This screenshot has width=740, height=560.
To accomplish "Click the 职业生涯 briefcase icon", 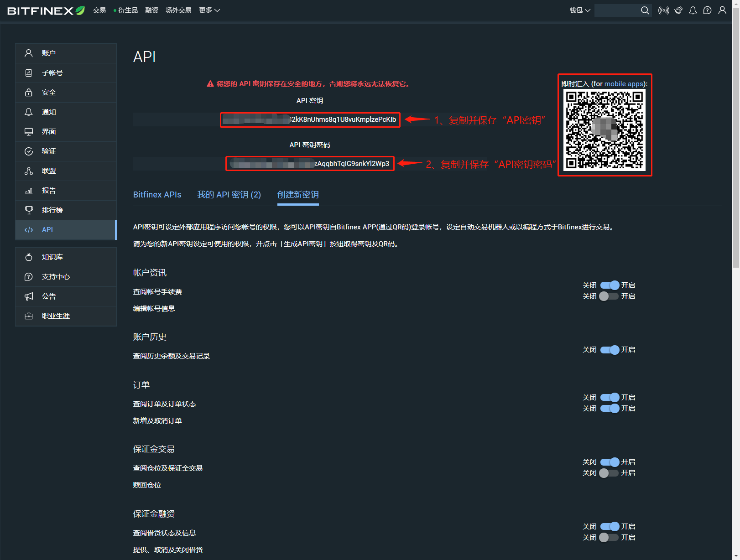I will (x=29, y=316).
